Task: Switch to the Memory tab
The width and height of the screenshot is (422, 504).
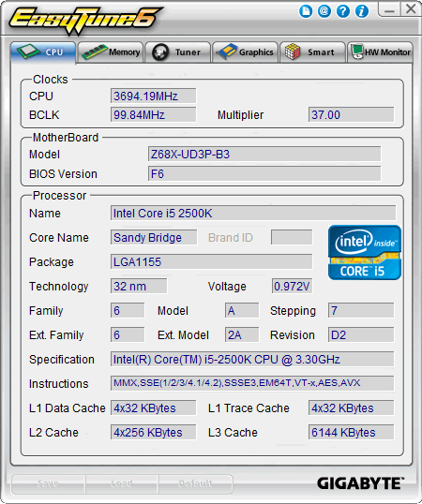Action: pyautogui.click(x=111, y=52)
